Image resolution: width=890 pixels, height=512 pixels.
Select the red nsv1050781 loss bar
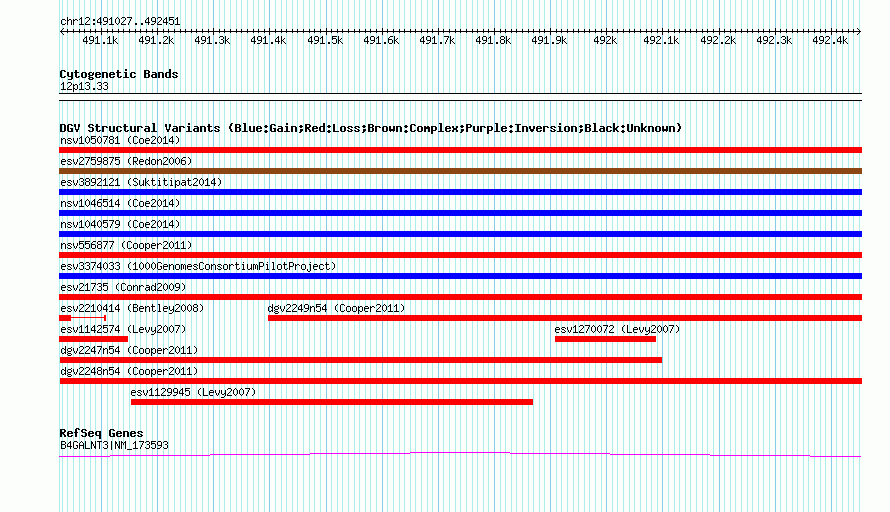click(x=460, y=150)
